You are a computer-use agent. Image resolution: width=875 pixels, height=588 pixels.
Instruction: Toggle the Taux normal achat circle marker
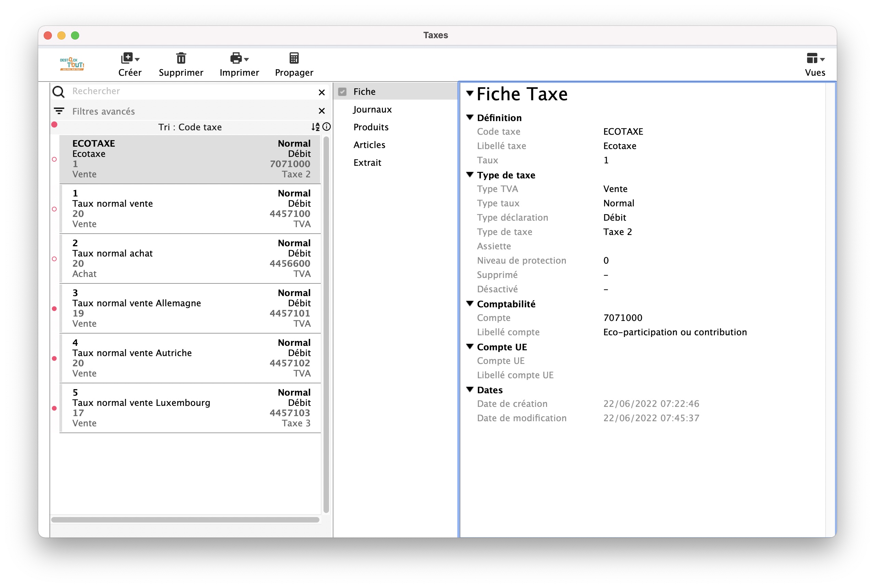point(54,259)
